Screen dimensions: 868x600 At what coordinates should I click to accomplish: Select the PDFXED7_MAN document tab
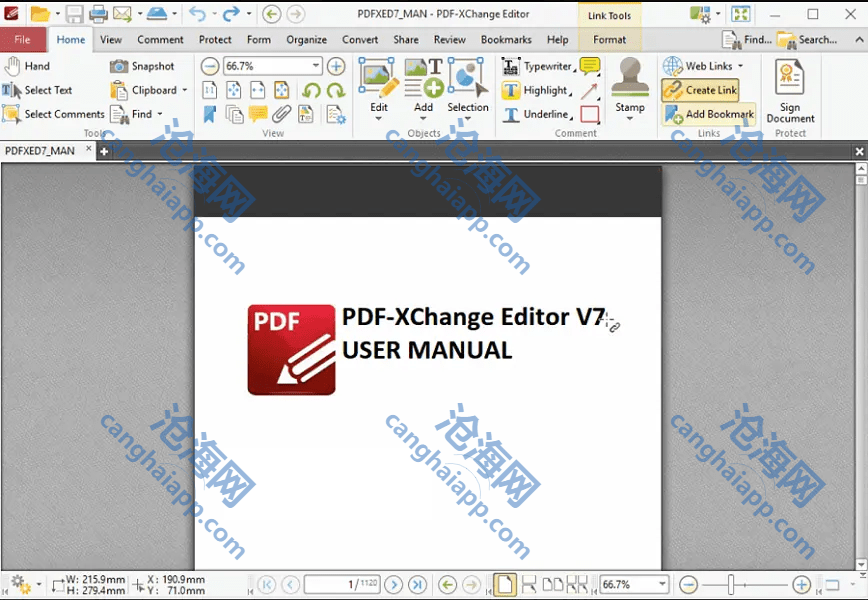coord(40,151)
